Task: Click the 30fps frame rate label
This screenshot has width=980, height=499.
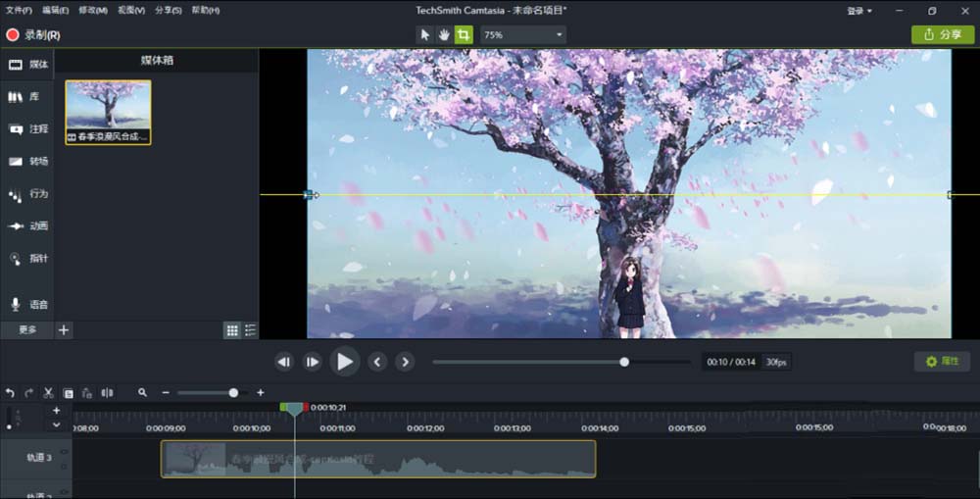Action: coord(776,362)
